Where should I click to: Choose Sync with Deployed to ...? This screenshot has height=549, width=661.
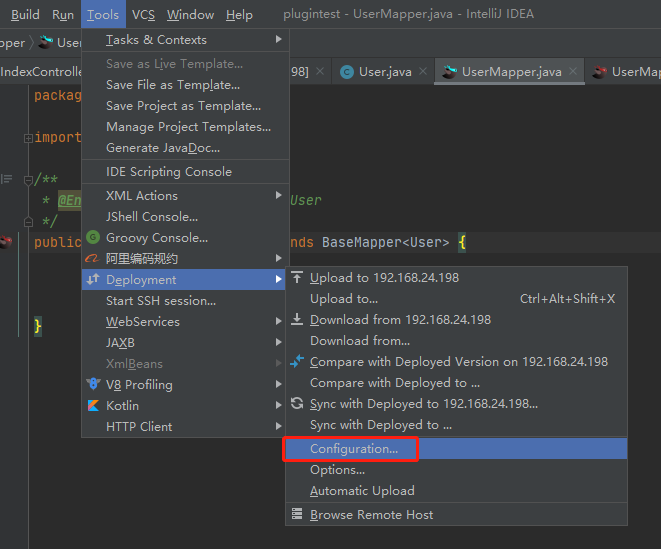(457, 425)
